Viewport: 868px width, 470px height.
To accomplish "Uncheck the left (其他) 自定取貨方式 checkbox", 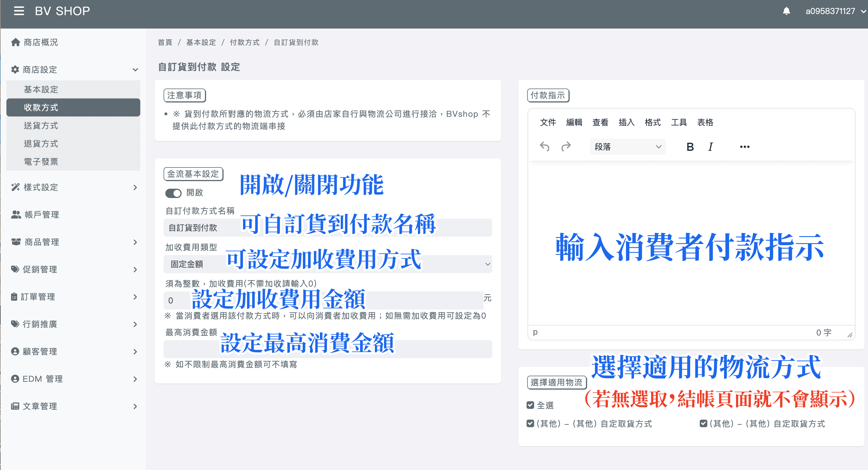I will [x=530, y=423].
